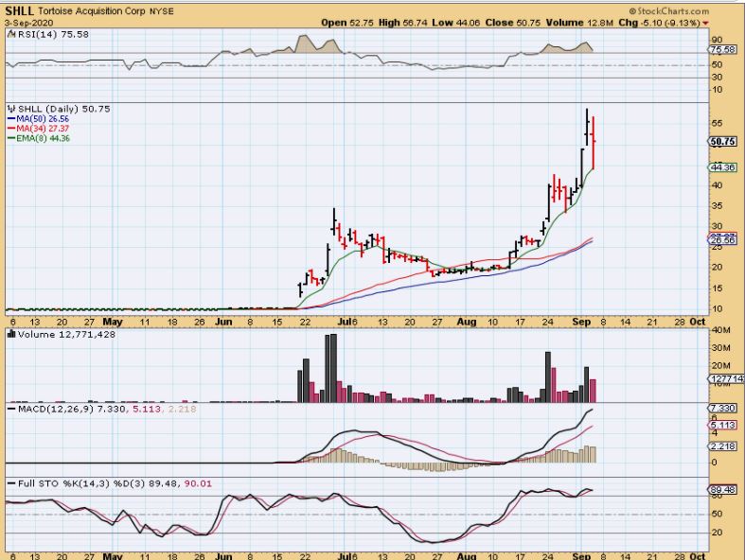Click the Close 50.75 value in header
The image size is (745, 560).
click(x=513, y=23)
